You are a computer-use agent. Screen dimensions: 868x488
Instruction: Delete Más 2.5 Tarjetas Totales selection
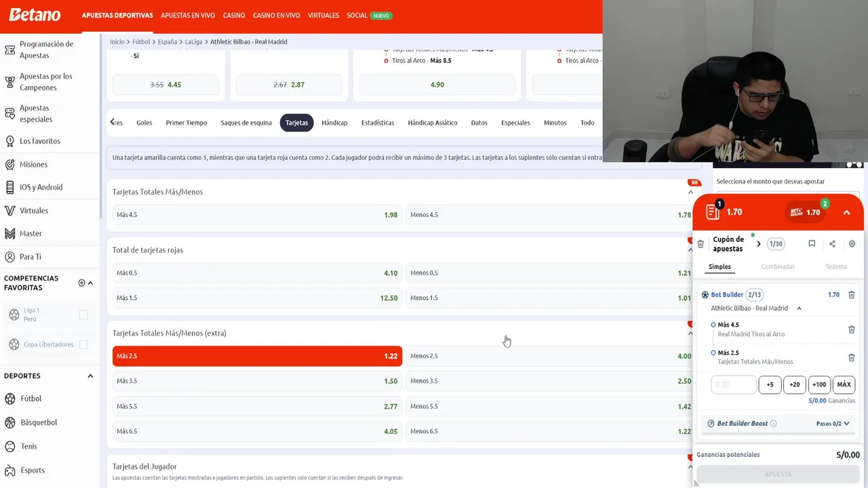coord(852,357)
